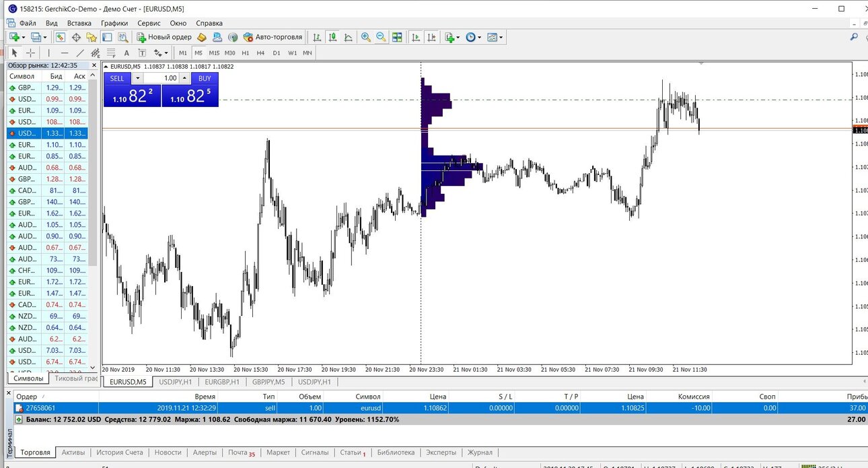Open a new chart window icon
Viewport: 868px width, 468px height.
[13, 37]
